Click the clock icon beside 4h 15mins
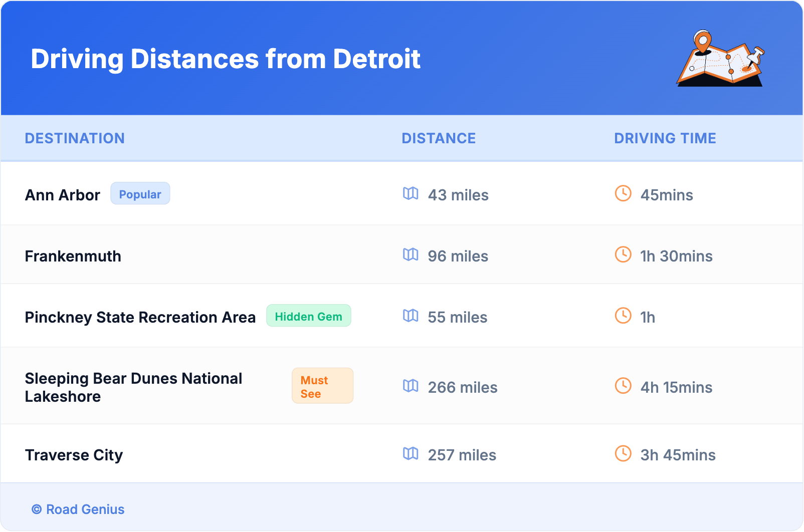 623,386
